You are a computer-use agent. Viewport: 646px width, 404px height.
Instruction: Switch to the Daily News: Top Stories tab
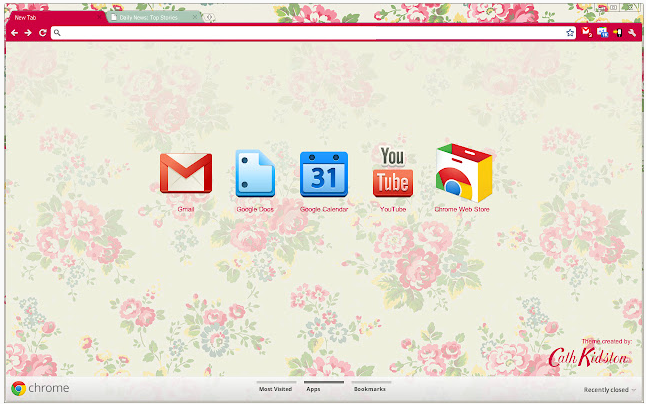(x=154, y=17)
